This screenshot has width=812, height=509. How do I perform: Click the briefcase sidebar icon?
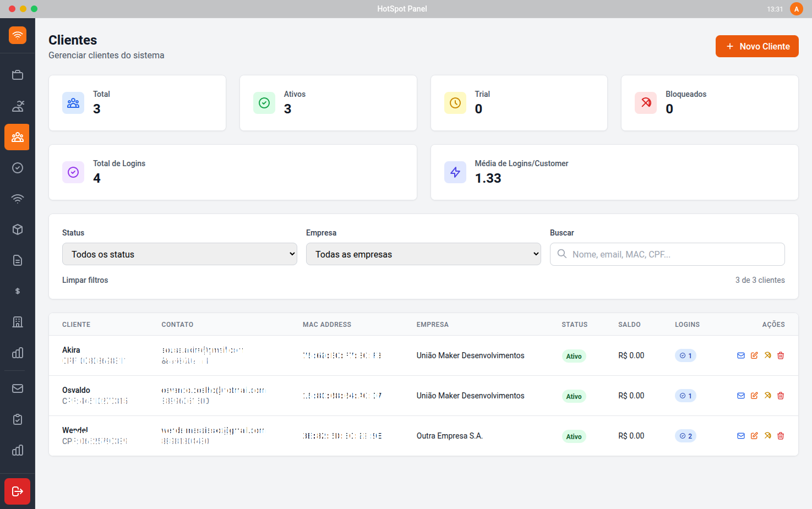tap(18, 75)
